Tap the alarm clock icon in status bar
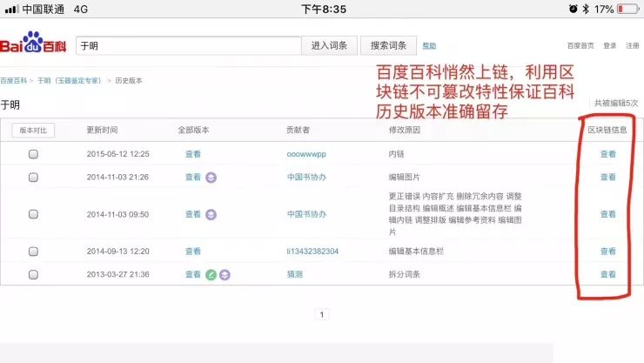The width and height of the screenshot is (644, 363). pos(573,9)
